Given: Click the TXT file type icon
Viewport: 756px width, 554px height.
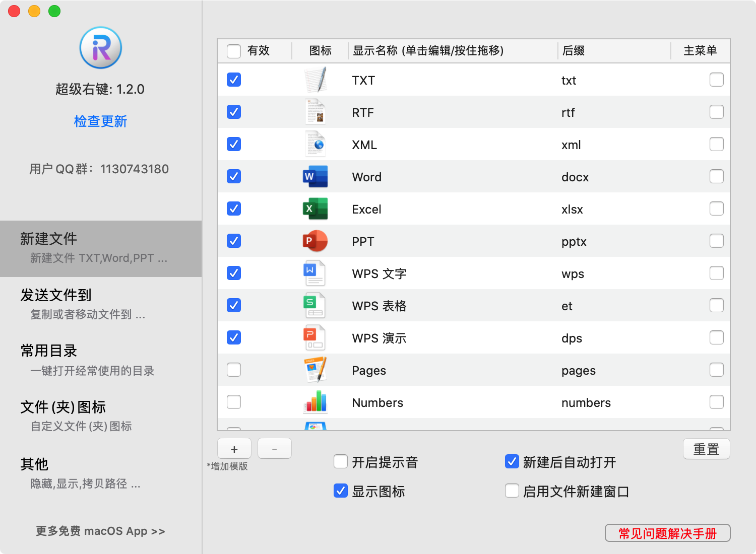Looking at the screenshot, I should click(316, 80).
